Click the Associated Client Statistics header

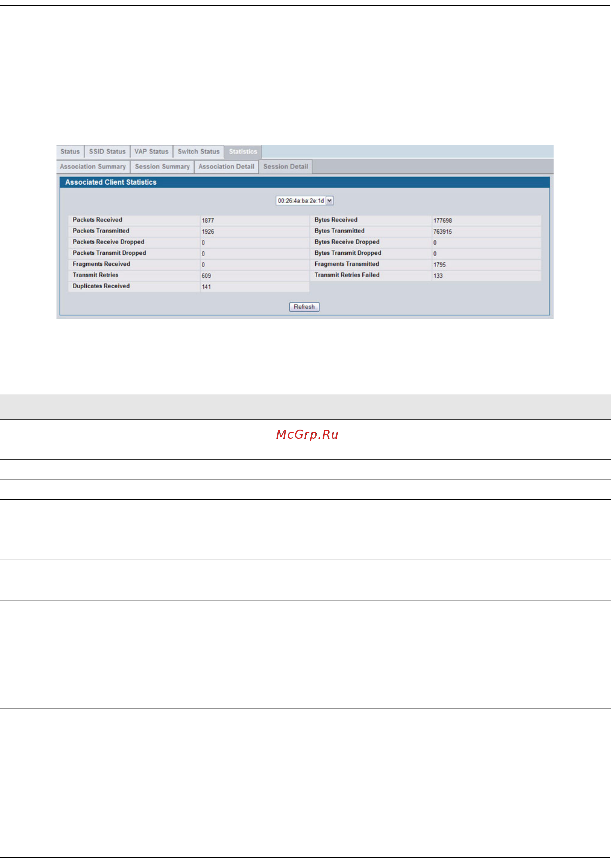304,182
